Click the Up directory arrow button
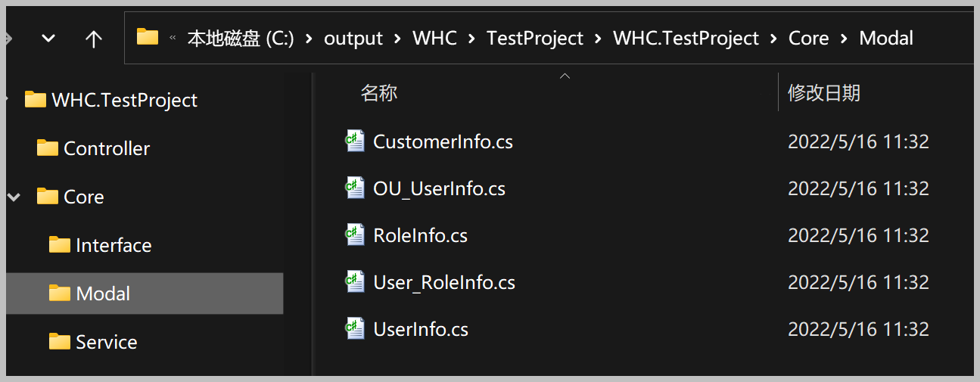The image size is (980, 382). pos(94,39)
